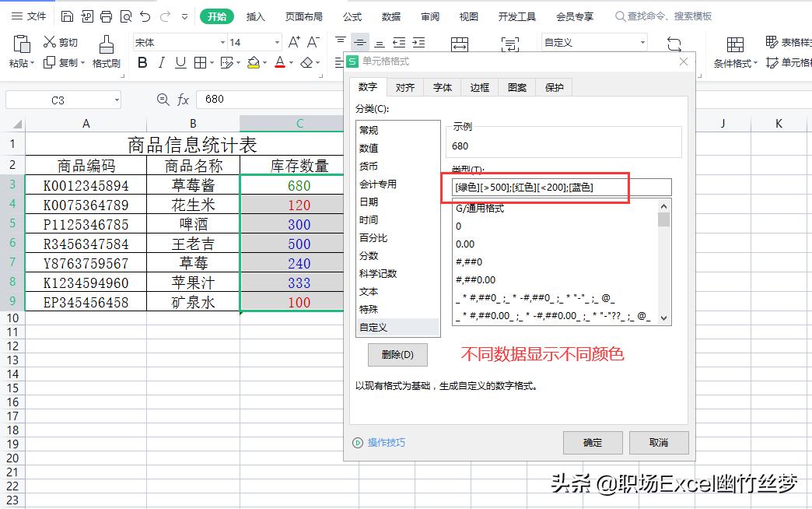Click the Print Preview icon
Image resolution: width=812 pixels, height=509 pixels.
coord(125,15)
